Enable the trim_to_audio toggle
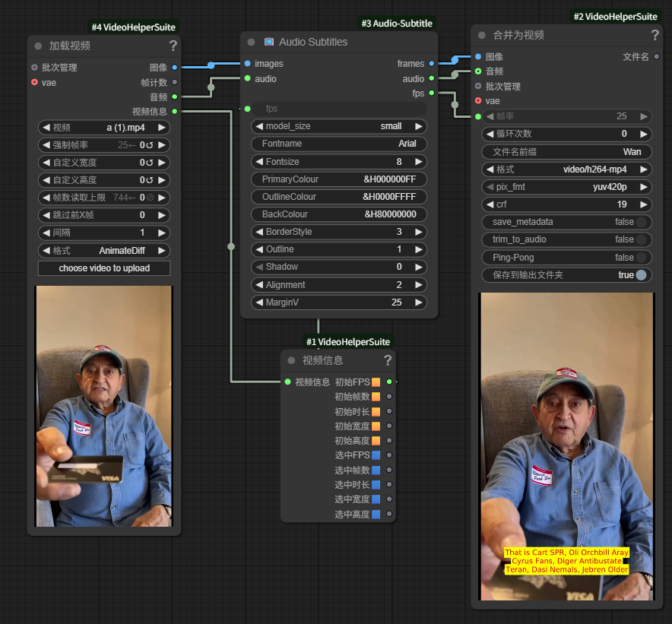This screenshot has height=624, width=672. tap(642, 239)
